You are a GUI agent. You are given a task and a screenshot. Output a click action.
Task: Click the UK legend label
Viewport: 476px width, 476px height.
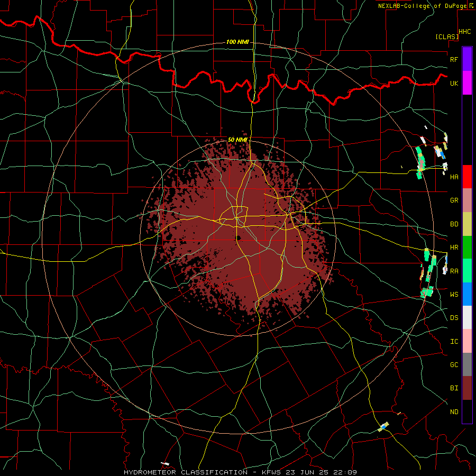[x=454, y=83]
